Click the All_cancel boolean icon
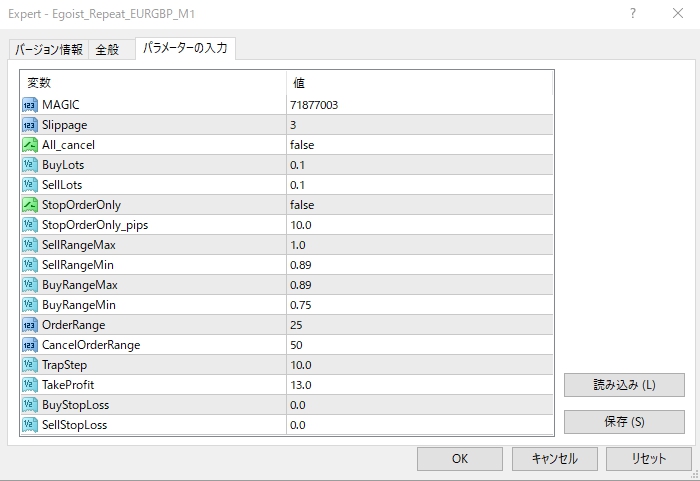The height and width of the screenshot is (481, 700). pos(29,145)
